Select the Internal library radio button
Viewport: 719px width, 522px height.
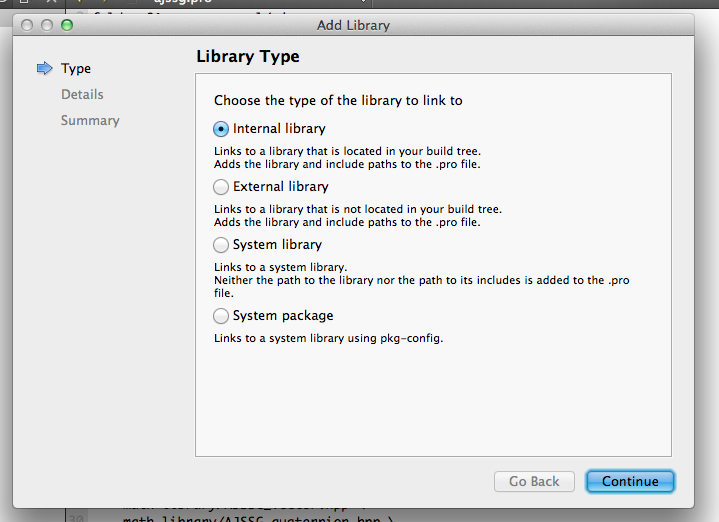coord(221,129)
